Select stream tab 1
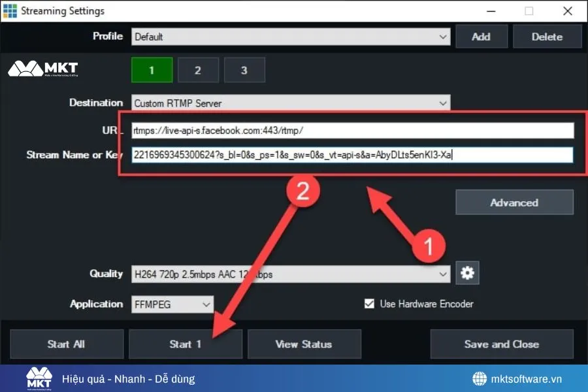 click(x=152, y=70)
